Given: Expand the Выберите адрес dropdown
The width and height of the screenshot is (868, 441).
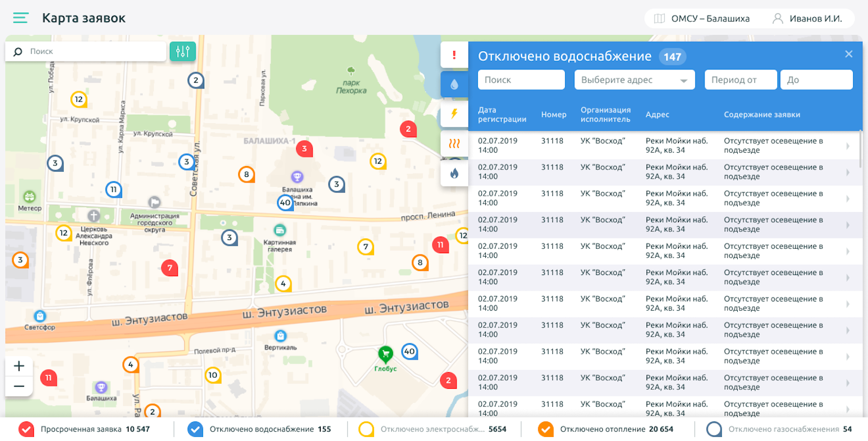Looking at the screenshot, I should tap(635, 80).
